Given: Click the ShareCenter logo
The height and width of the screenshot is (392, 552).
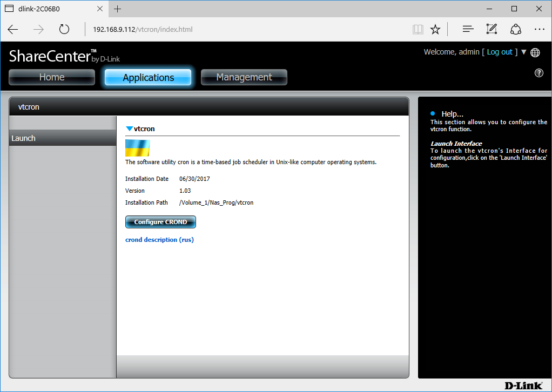Looking at the screenshot, I should [x=64, y=56].
